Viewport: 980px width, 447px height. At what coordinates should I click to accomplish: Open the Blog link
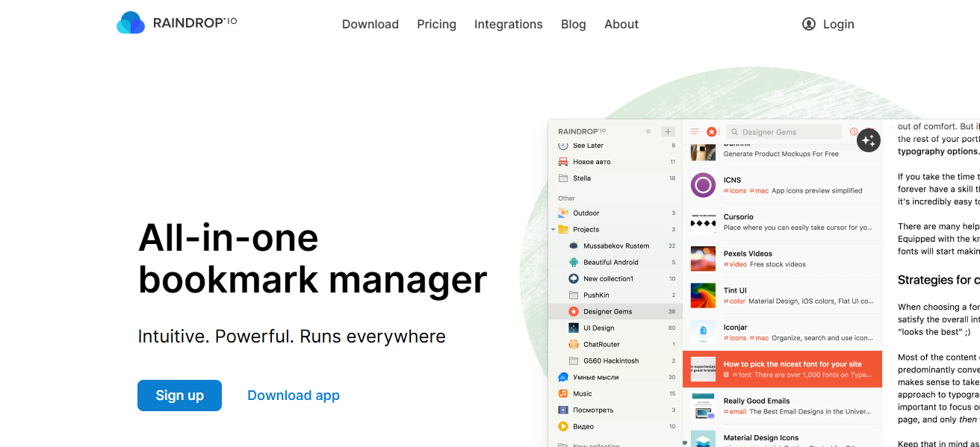point(574,24)
